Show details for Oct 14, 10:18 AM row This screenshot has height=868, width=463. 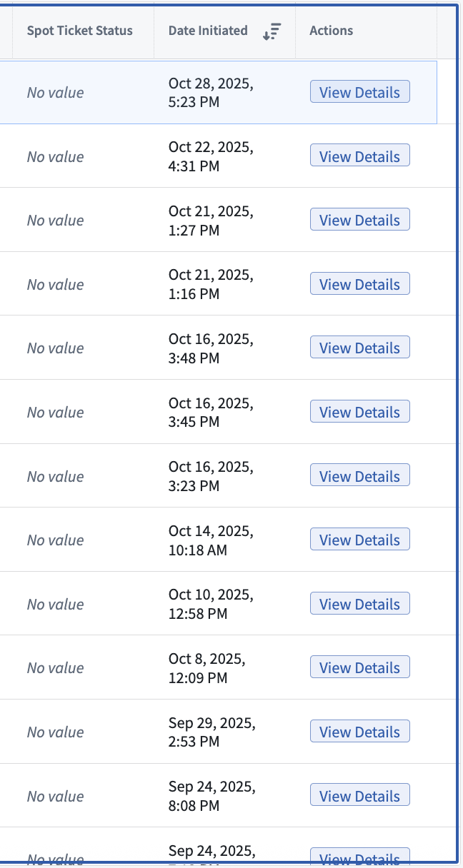click(x=359, y=540)
